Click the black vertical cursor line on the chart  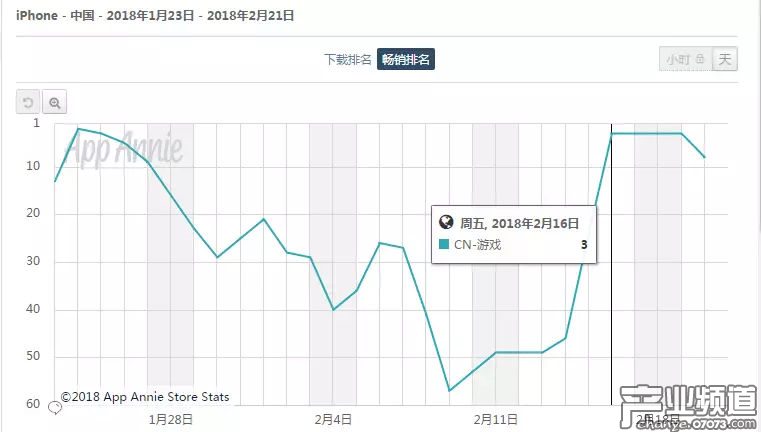[611, 300]
